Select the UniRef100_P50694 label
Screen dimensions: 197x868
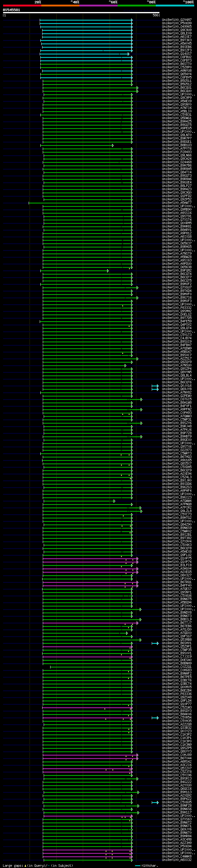pos(177,846)
